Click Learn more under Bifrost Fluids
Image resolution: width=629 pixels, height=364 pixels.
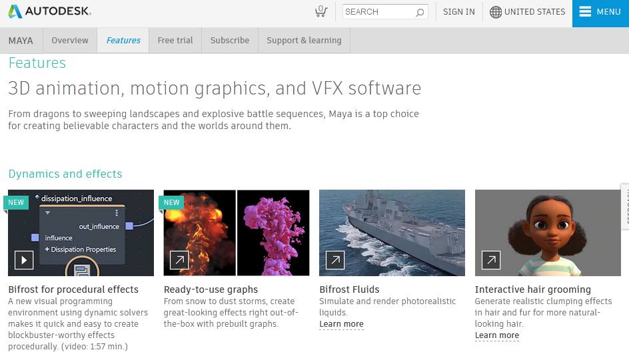(x=341, y=324)
